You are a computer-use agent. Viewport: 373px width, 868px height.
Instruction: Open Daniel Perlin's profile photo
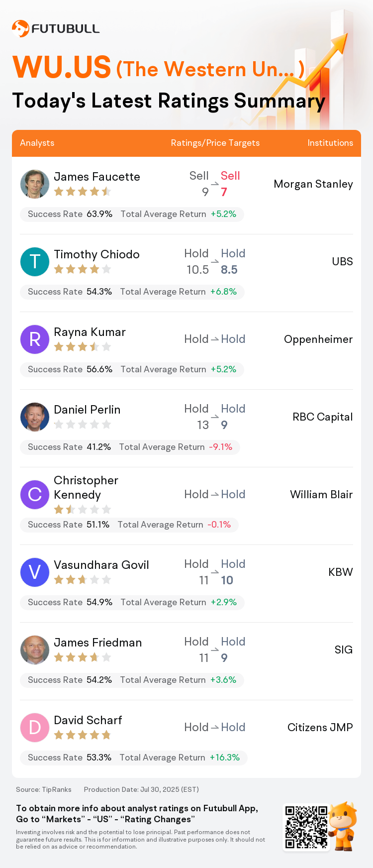(x=35, y=417)
